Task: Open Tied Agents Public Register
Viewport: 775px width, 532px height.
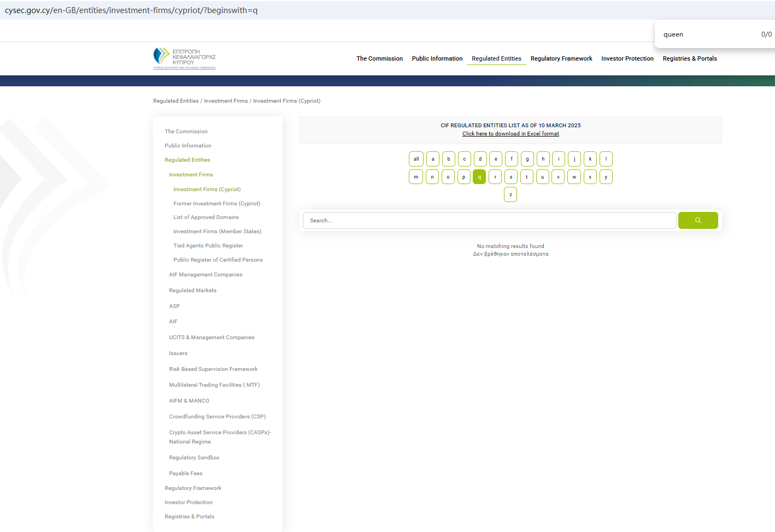Action: [208, 246]
